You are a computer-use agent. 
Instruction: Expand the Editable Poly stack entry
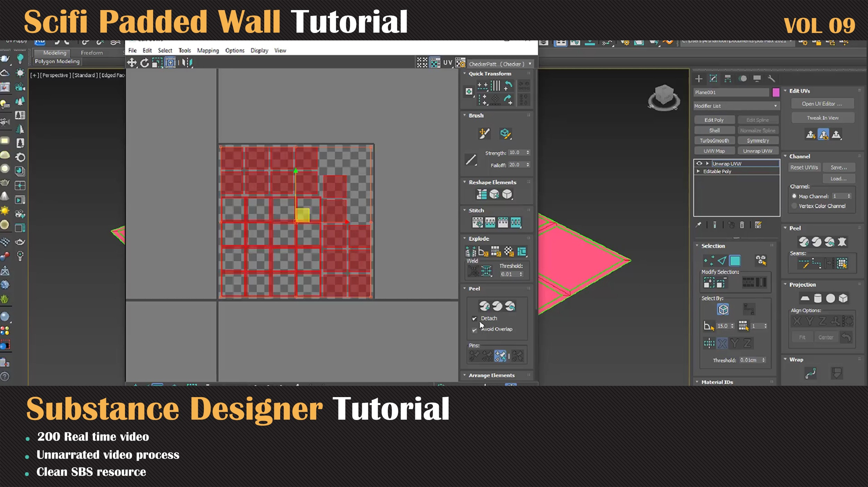tap(698, 171)
